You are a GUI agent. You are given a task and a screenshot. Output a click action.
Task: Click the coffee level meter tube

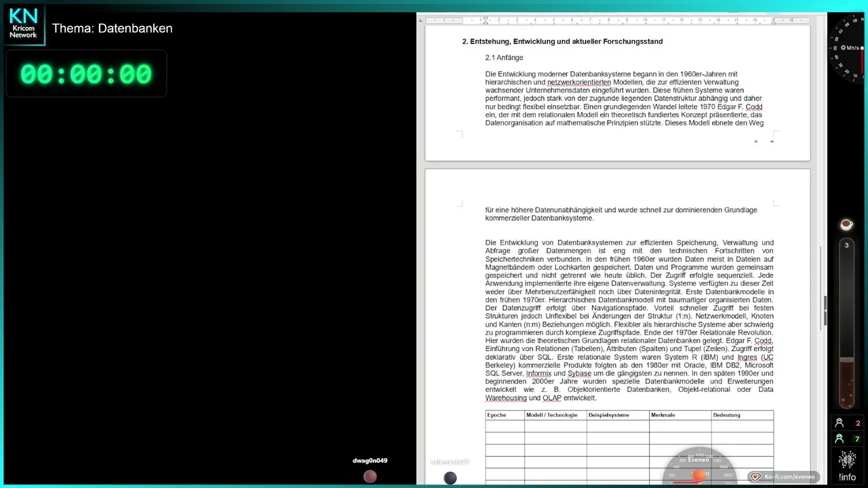tap(846, 322)
